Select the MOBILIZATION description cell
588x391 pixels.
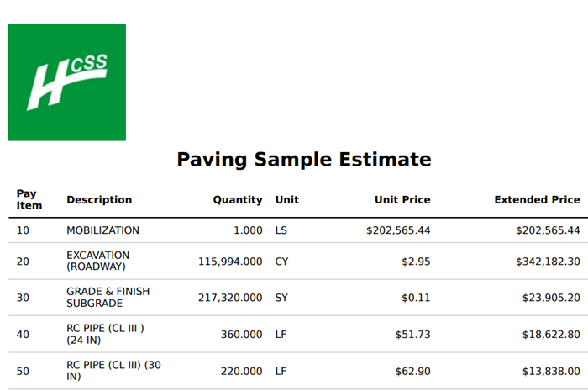tap(103, 230)
